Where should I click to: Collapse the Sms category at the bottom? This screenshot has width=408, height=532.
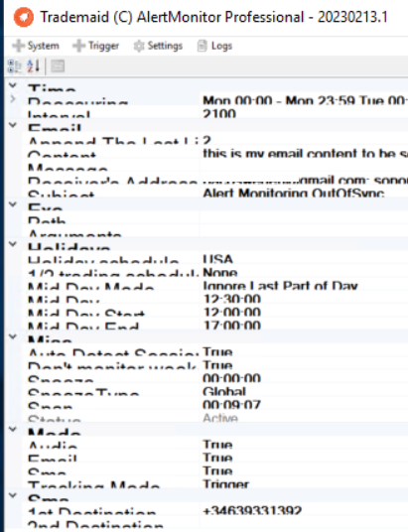(13, 495)
